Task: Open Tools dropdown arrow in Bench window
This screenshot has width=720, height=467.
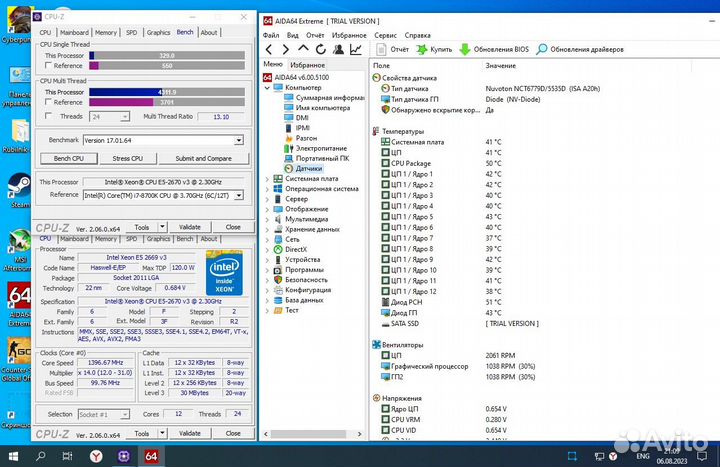Action: pyautogui.click(x=162, y=227)
